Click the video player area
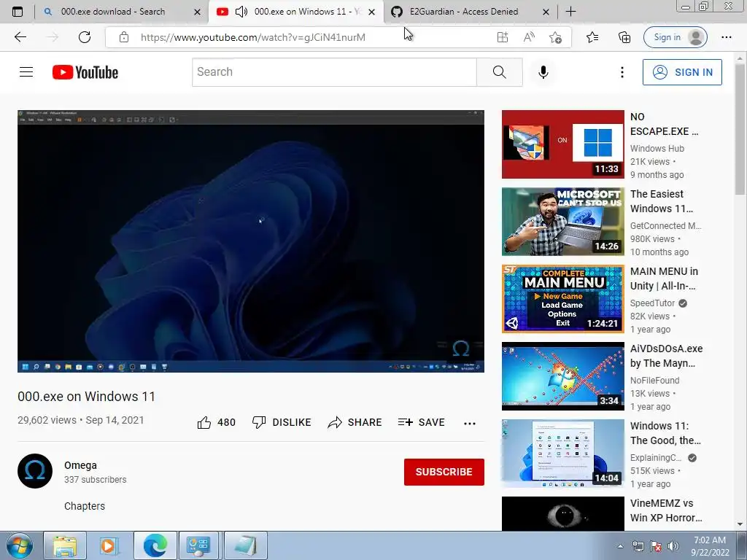 (x=251, y=241)
